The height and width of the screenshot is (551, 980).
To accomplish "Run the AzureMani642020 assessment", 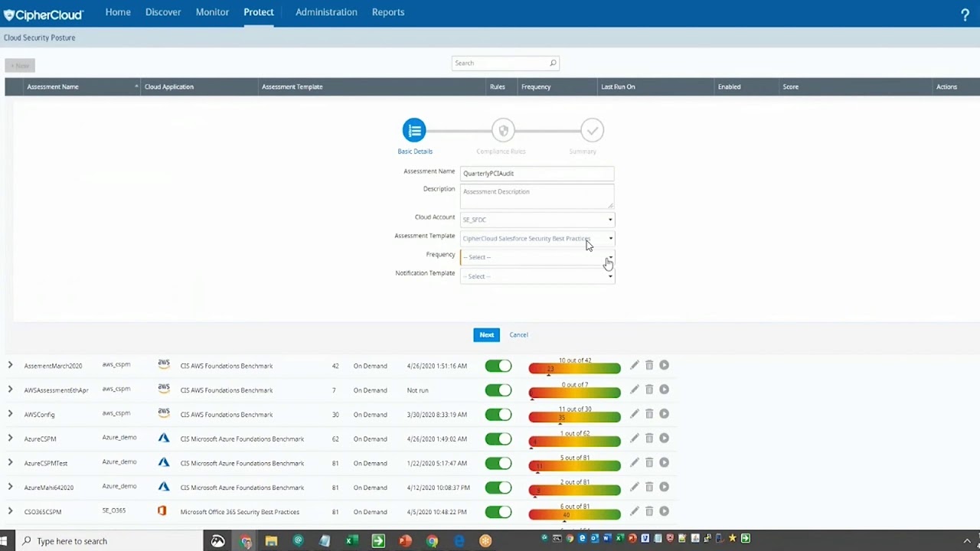I will coord(664,487).
